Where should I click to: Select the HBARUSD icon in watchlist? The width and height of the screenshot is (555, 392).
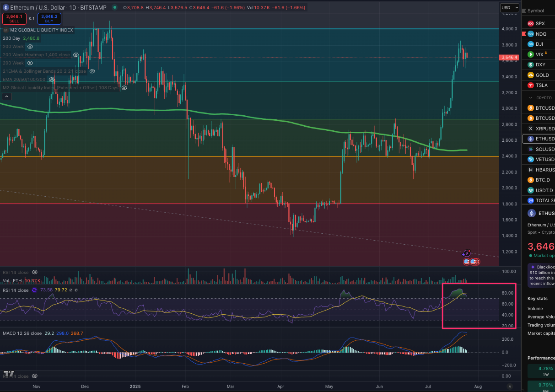coord(531,170)
